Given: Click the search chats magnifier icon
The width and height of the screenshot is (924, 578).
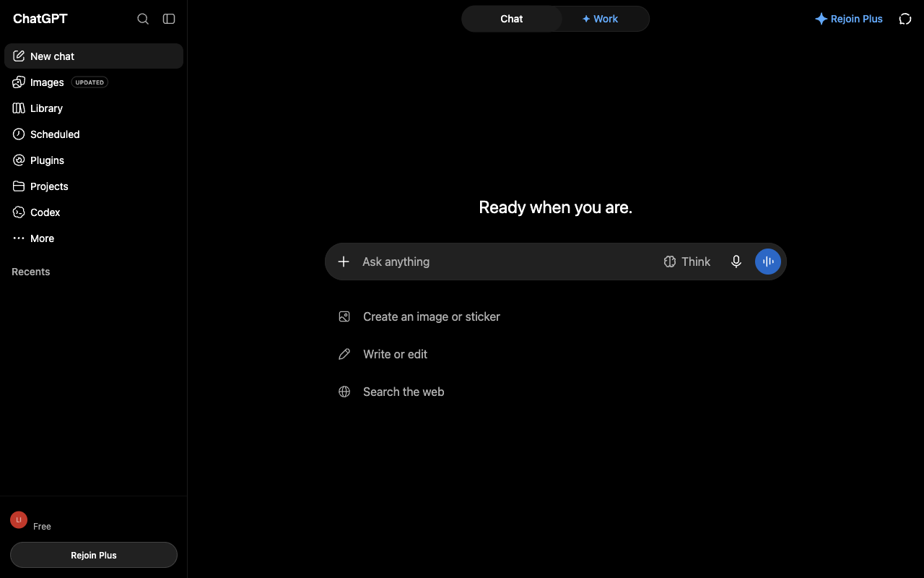Looking at the screenshot, I should [x=143, y=19].
